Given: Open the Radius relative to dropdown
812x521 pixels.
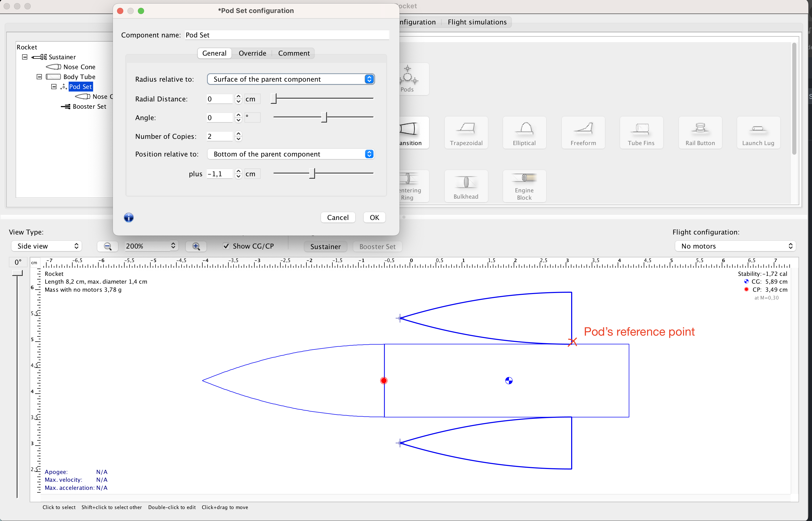Looking at the screenshot, I should [x=291, y=79].
